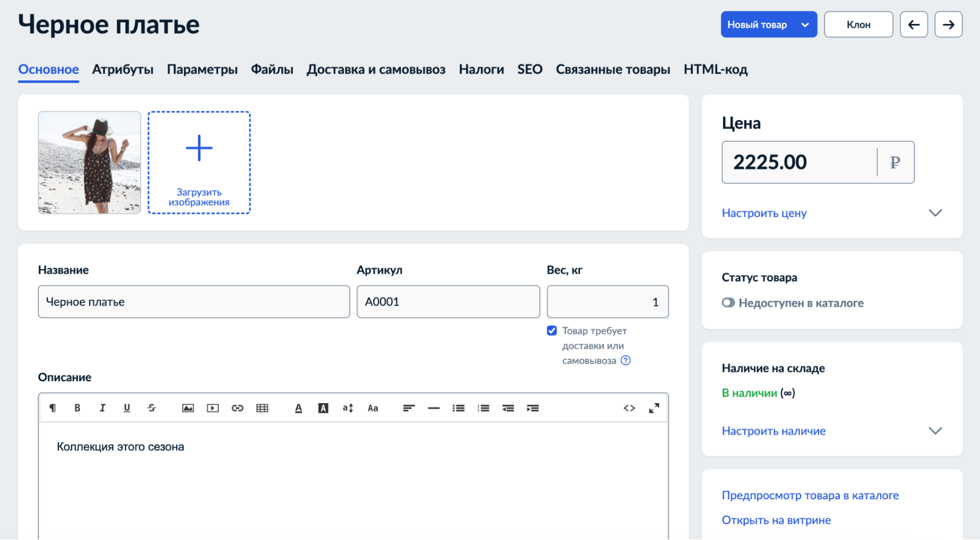980x540 pixels.
Task: Click the 'В наличии' stock status text
Action: tap(750, 393)
